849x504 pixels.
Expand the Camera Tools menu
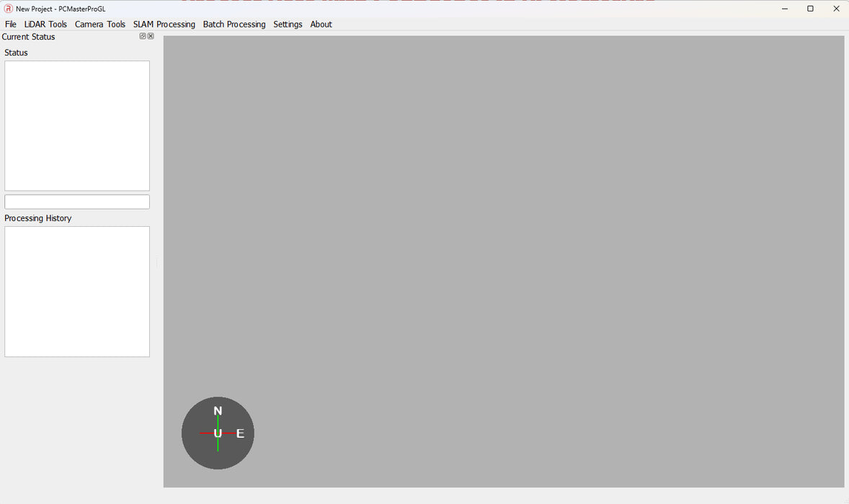click(100, 24)
